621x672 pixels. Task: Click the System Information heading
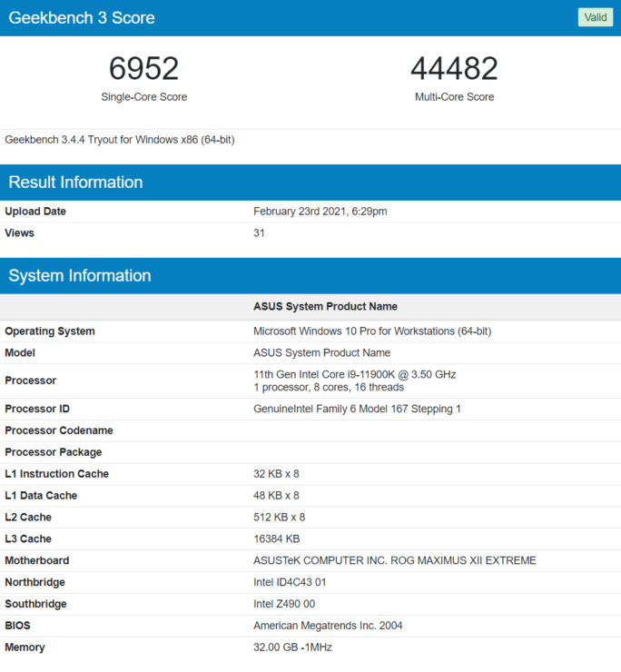pyautogui.click(x=80, y=275)
